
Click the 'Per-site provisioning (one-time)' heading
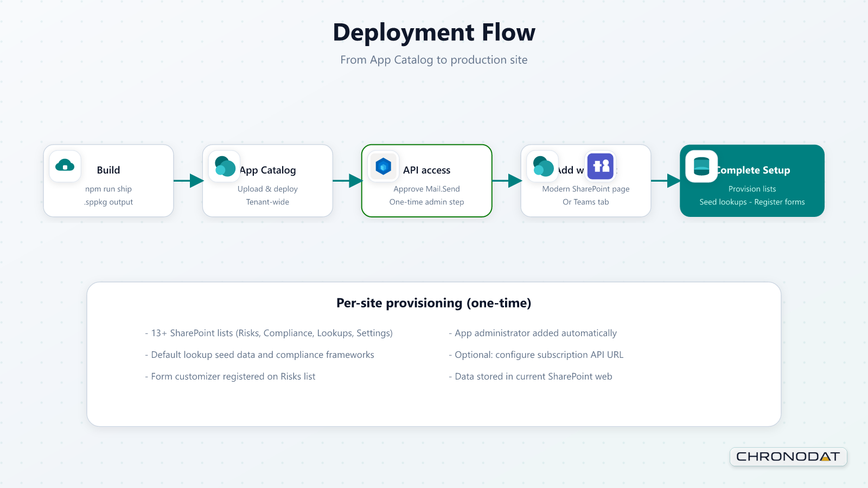(x=434, y=303)
